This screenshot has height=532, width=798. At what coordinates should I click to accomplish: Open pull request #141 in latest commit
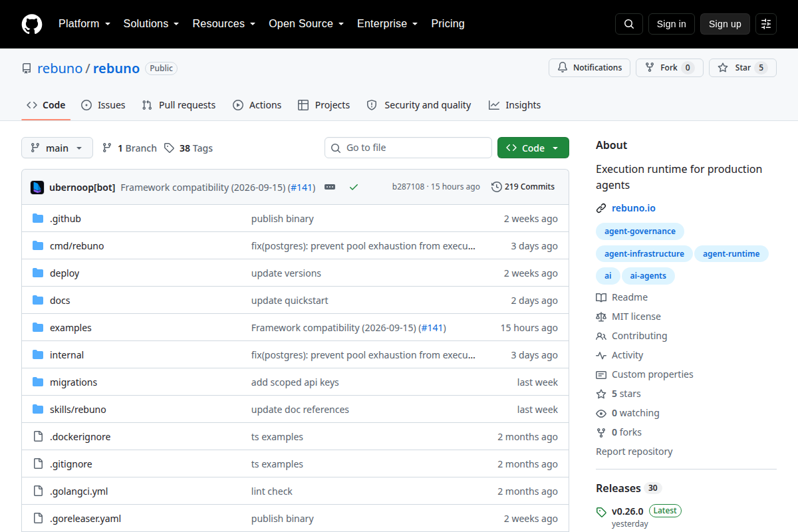tap(301, 187)
